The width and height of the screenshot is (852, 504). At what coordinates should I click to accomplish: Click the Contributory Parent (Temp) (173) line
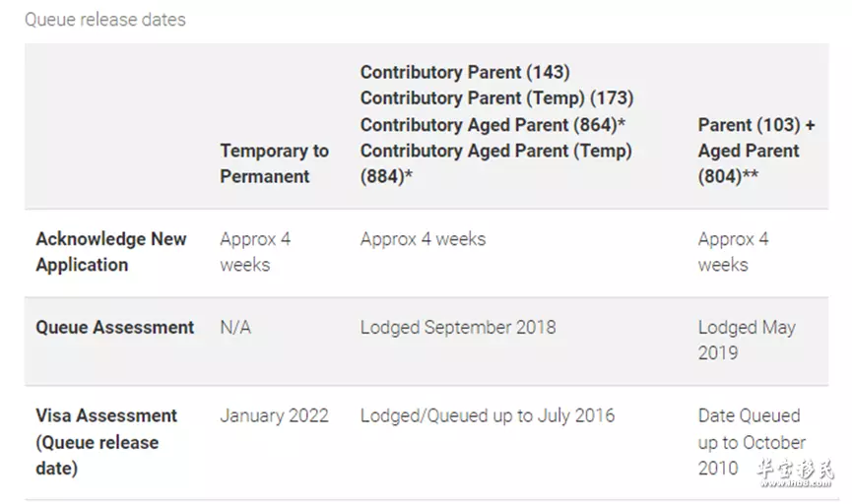[497, 98]
